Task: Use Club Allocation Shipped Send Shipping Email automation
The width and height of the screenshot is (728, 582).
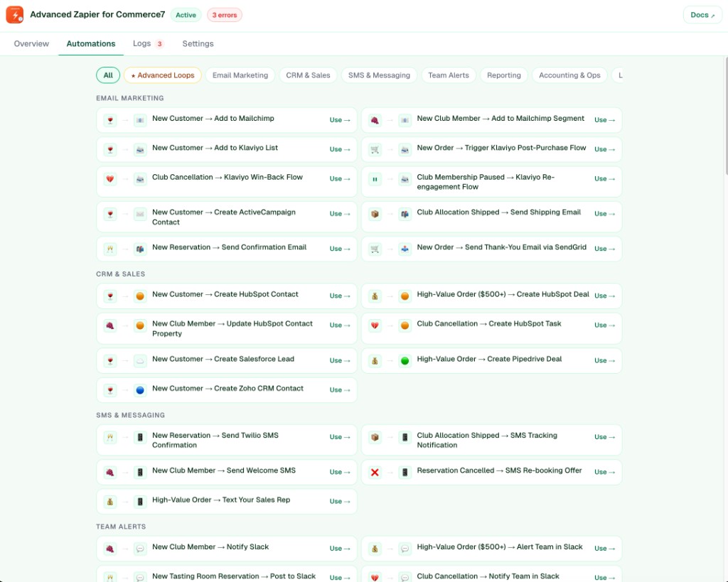Action: [x=604, y=214]
